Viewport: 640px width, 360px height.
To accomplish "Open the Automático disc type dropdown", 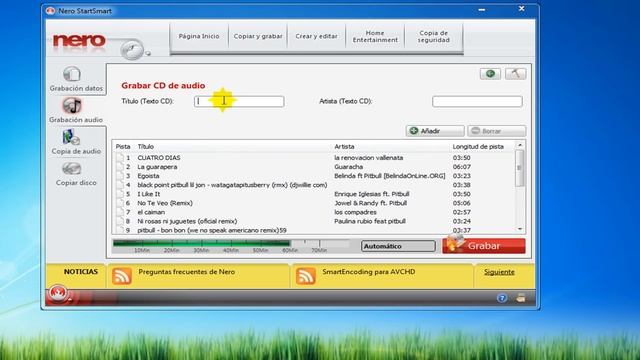I will (x=398, y=246).
